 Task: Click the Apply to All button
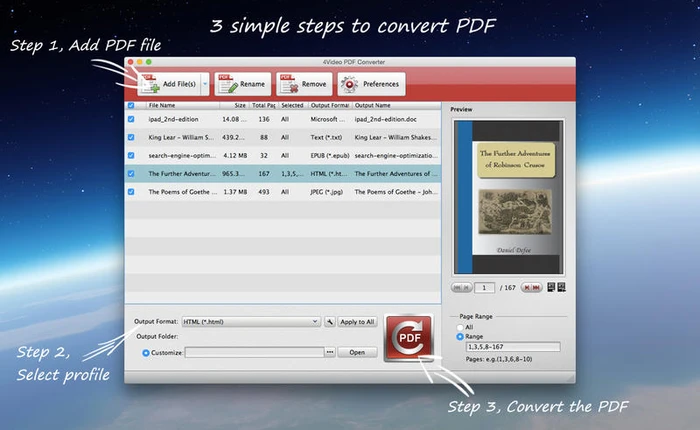pyautogui.click(x=357, y=322)
